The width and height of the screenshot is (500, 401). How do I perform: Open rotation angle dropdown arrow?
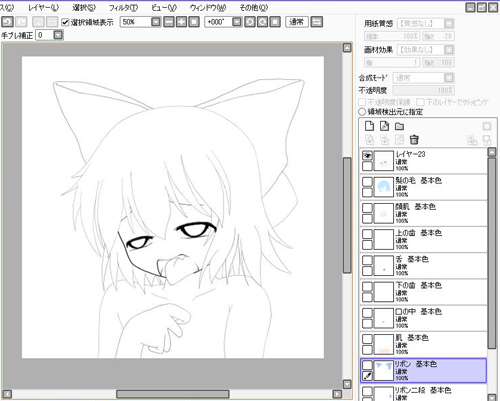click(236, 22)
